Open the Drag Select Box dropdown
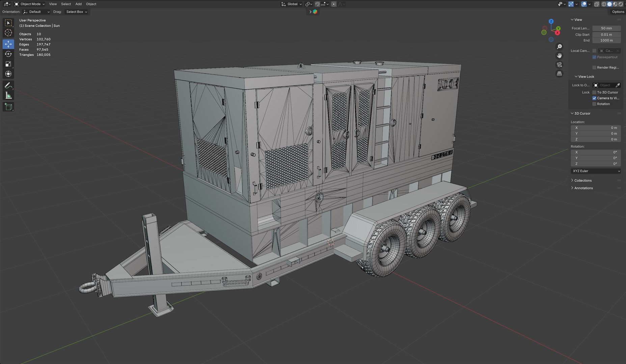Image resolution: width=626 pixels, height=364 pixels. pyautogui.click(x=76, y=12)
